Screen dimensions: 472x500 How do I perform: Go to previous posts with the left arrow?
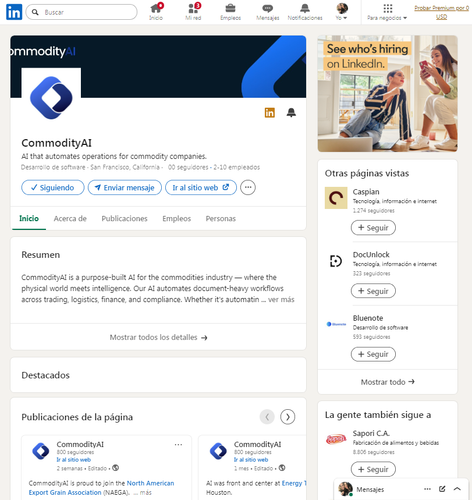coord(267,417)
